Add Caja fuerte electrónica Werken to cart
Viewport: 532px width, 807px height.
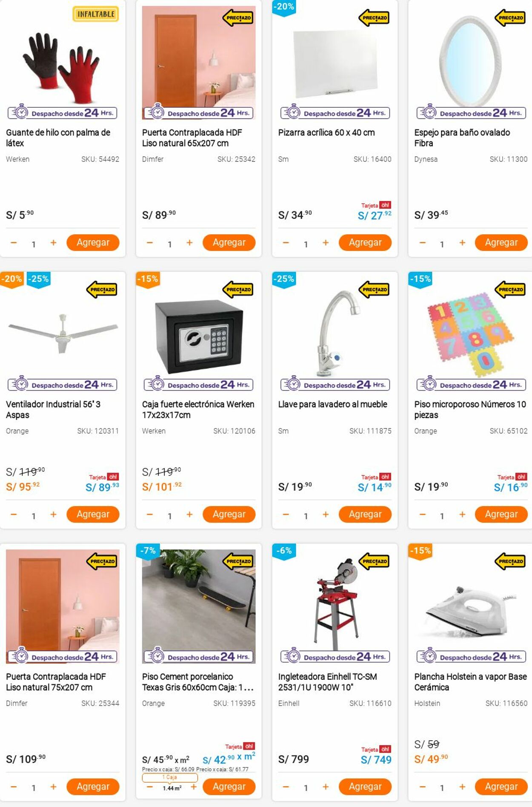(229, 514)
